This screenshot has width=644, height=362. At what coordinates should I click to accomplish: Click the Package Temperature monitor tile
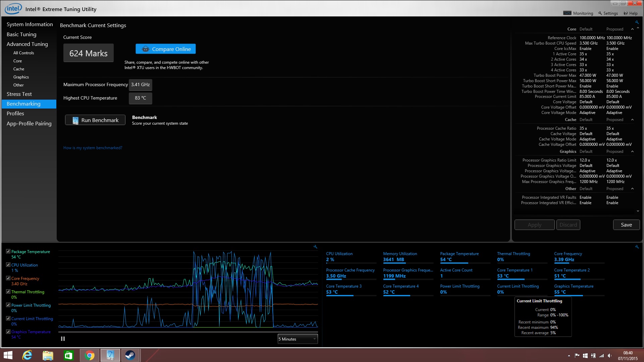point(465,257)
